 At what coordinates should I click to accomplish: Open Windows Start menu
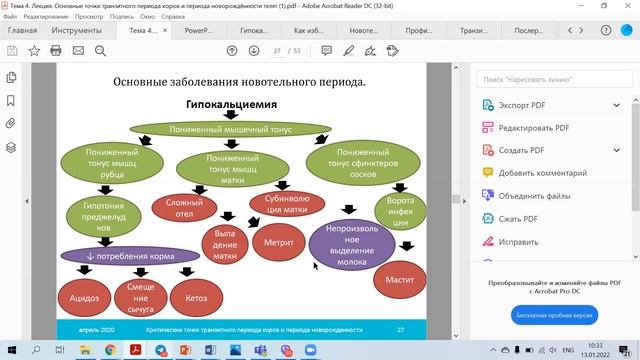12,350
